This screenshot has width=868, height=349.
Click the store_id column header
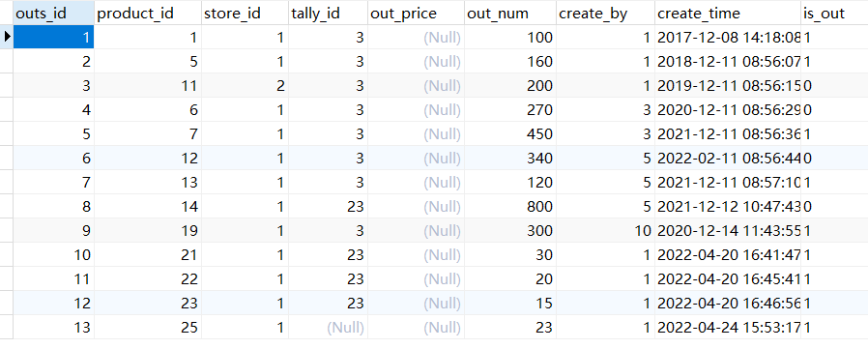pyautogui.click(x=246, y=14)
